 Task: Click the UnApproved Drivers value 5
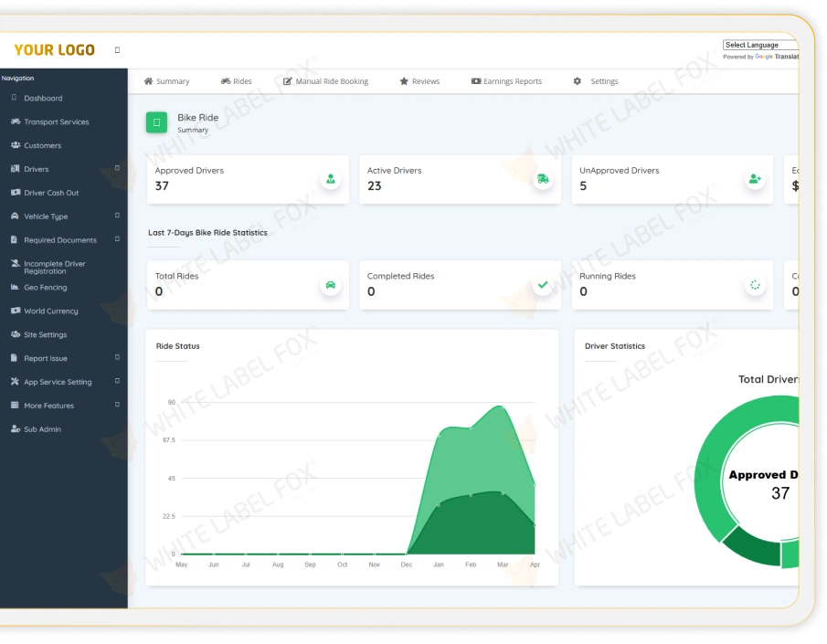click(583, 186)
